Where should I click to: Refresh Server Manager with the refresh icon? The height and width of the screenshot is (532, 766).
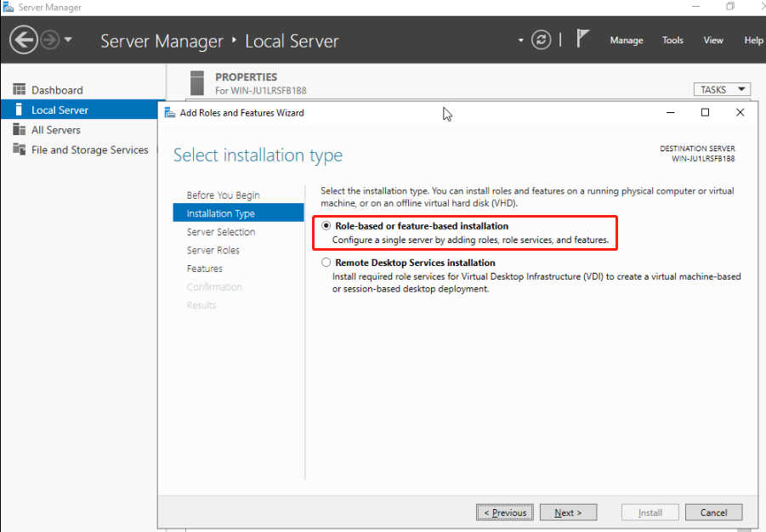pyautogui.click(x=541, y=40)
